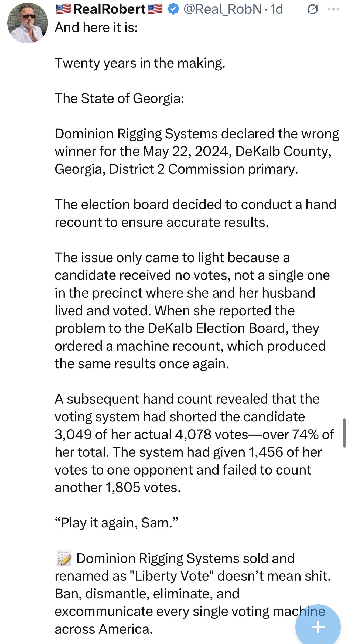
Task: Click the flag emoji after RealRobert
Action: [x=155, y=9]
